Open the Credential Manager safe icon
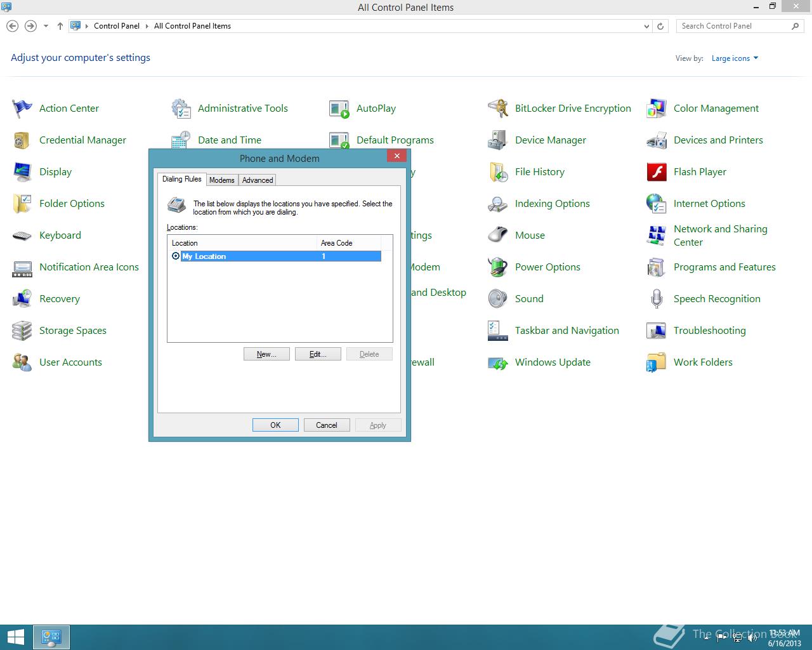 point(22,140)
